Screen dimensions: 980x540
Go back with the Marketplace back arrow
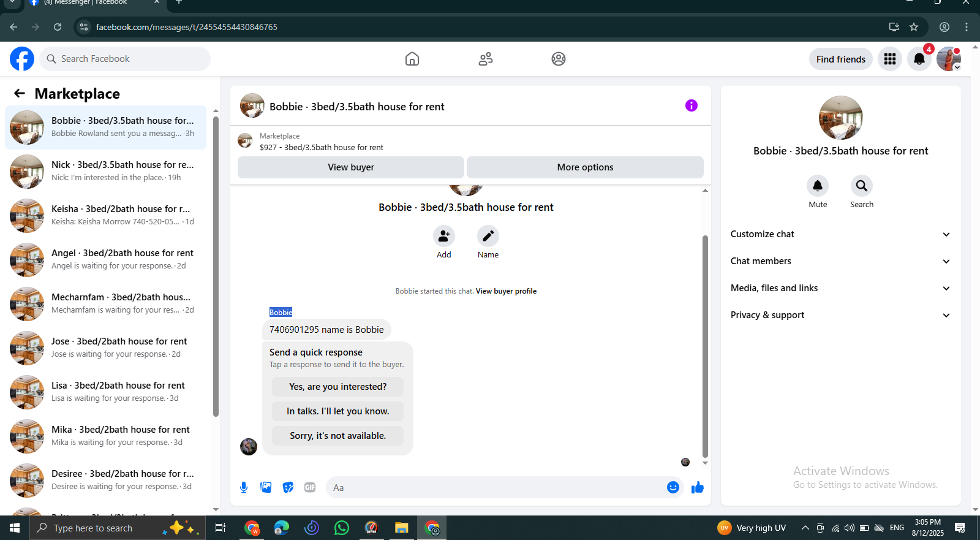[20, 93]
